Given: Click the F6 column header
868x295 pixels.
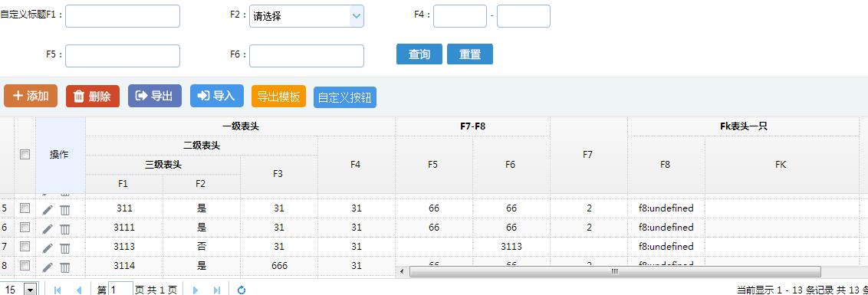Looking at the screenshot, I should 511,165.
